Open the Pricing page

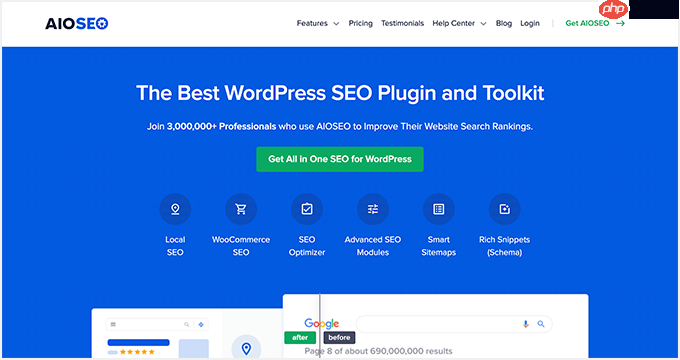pos(360,23)
